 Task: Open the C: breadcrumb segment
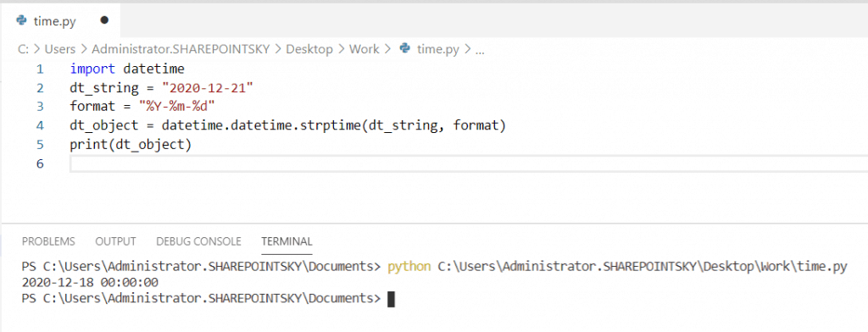pos(23,49)
